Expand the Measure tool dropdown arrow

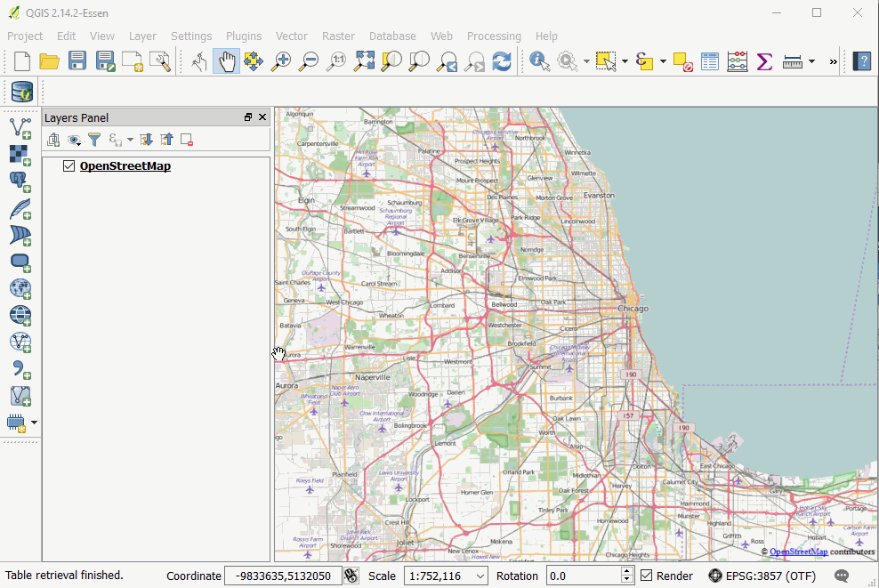pyautogui.click(x=811, y=61)
